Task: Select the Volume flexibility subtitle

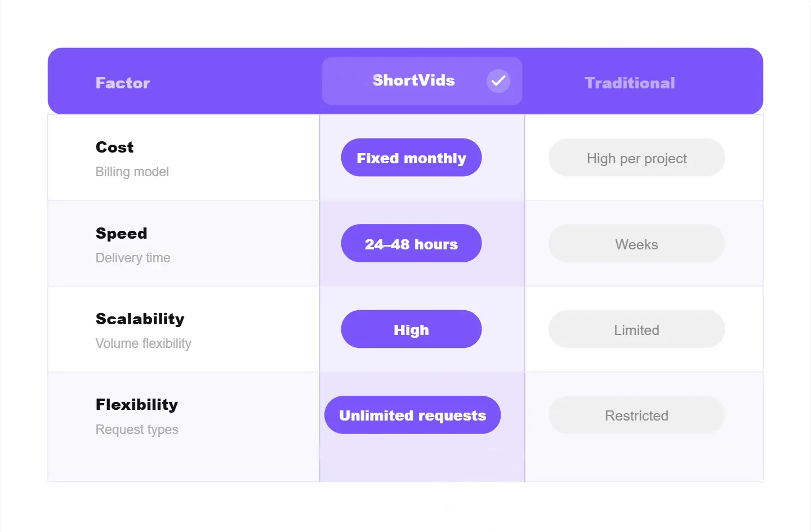Action: pyautogui.click(x=144, y=343)
